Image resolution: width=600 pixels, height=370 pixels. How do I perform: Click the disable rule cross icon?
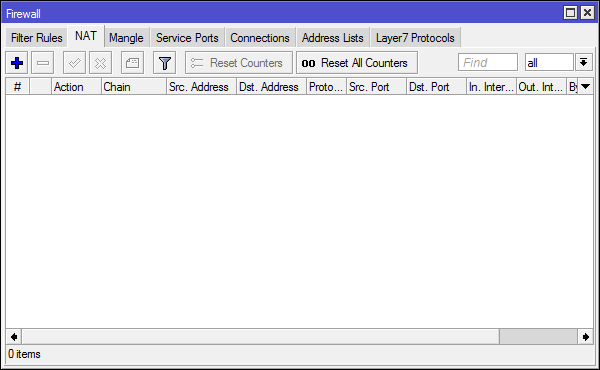(x=100, y=63)
